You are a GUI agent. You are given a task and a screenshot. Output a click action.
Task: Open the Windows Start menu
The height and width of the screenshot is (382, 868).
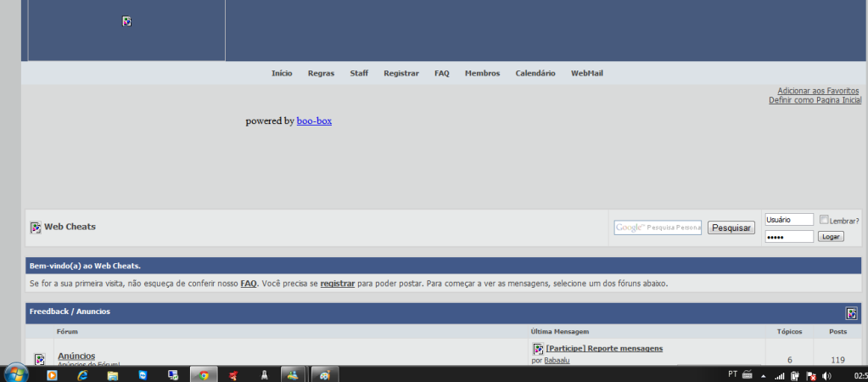pyautogui.click(x=16, y=374)
